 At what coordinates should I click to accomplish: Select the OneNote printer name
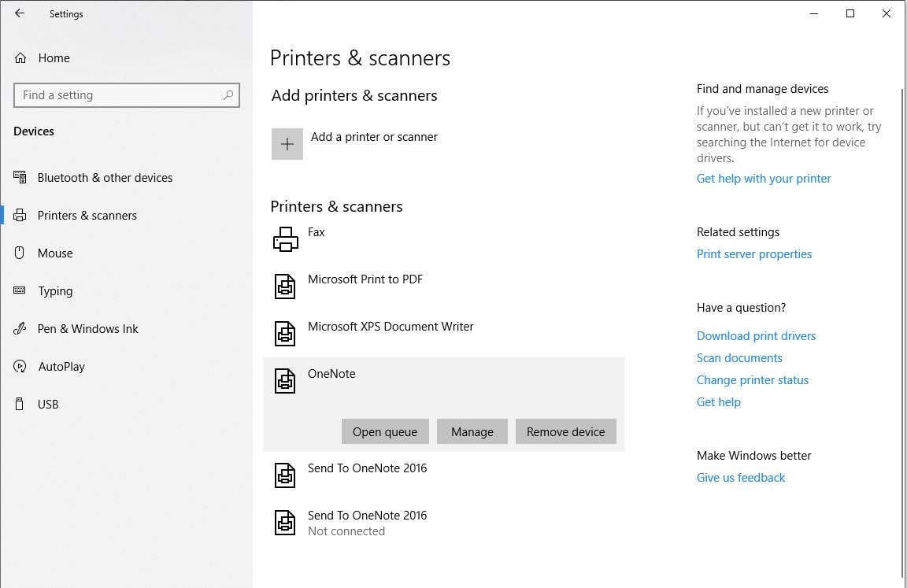[x=331, y=373]
